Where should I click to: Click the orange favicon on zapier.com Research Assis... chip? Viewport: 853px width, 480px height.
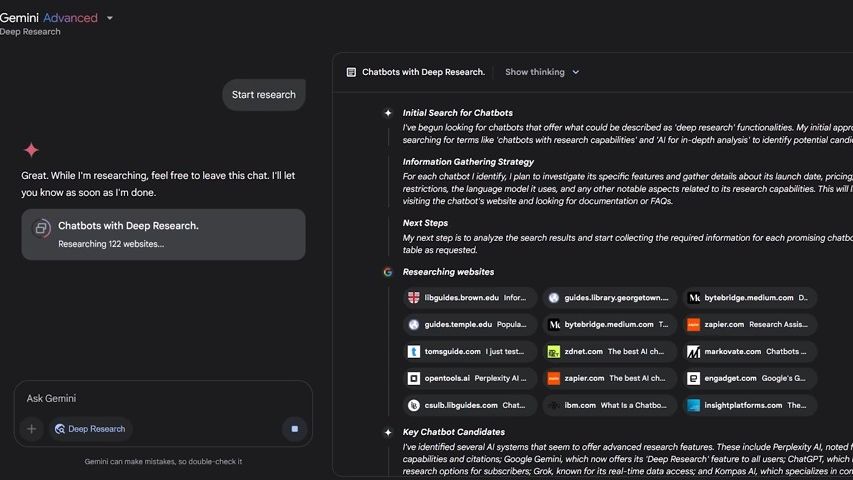coord(694,325)
